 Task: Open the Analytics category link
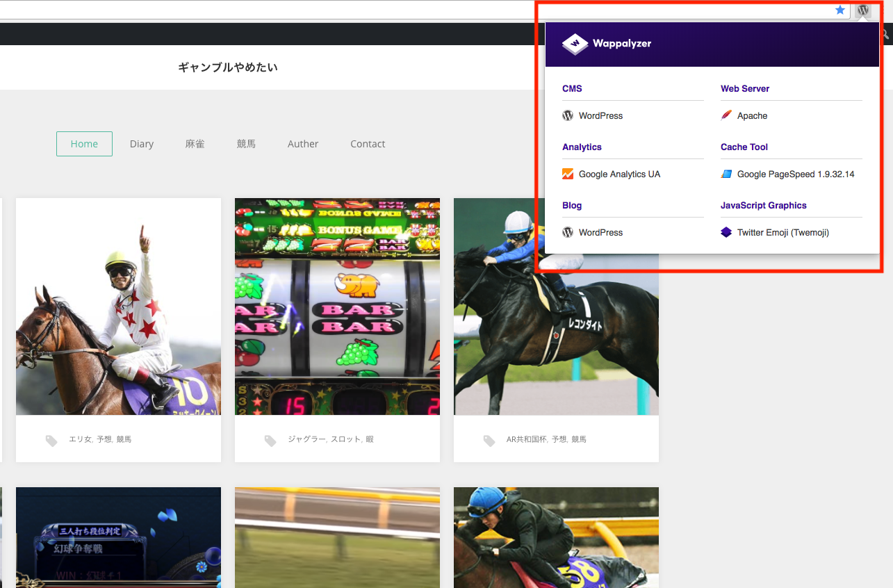click(582, 147)
